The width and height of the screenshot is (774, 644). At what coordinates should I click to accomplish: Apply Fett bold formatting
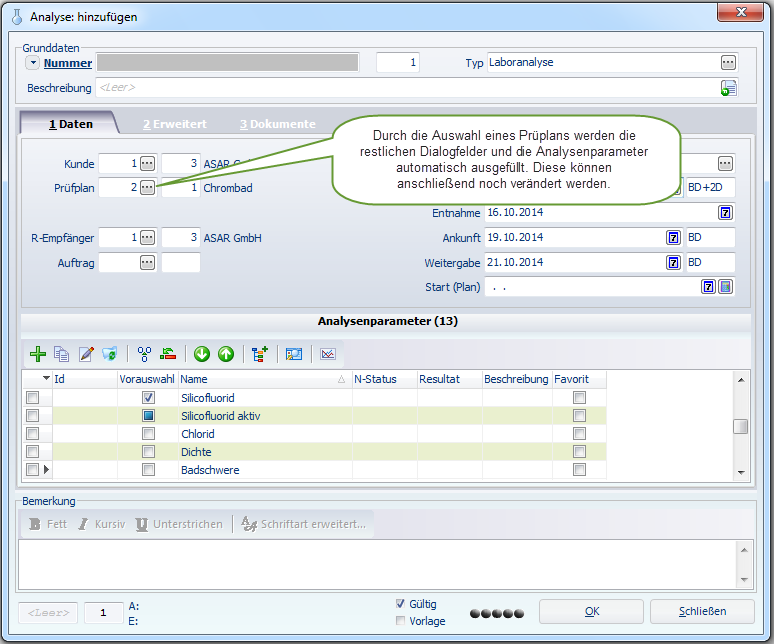[x=47, y=524]
